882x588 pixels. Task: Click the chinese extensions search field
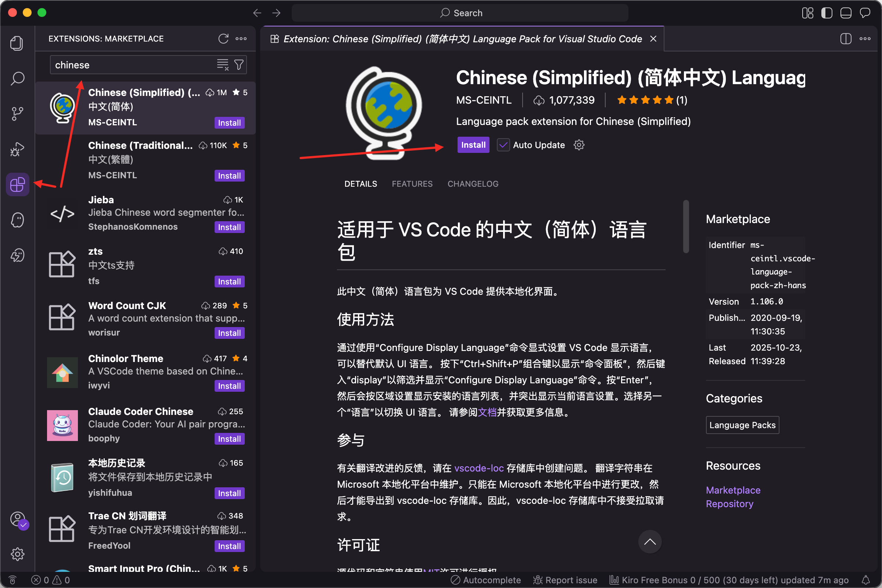(131, 65)
